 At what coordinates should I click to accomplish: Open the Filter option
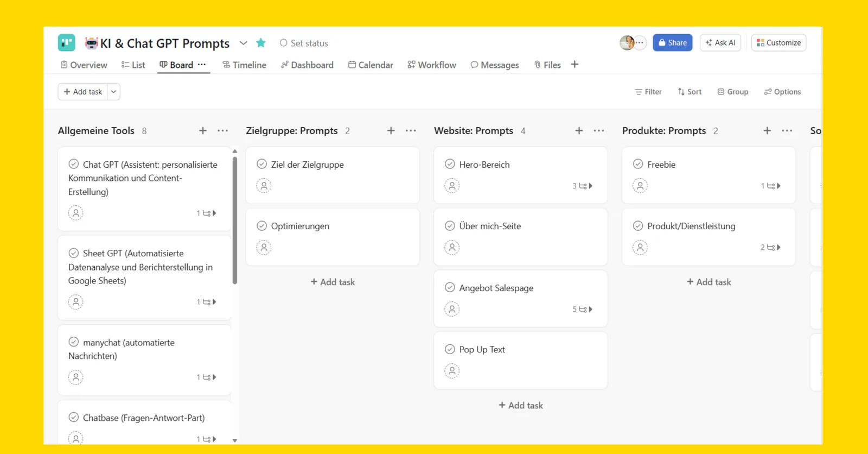(x=648, y=92)
